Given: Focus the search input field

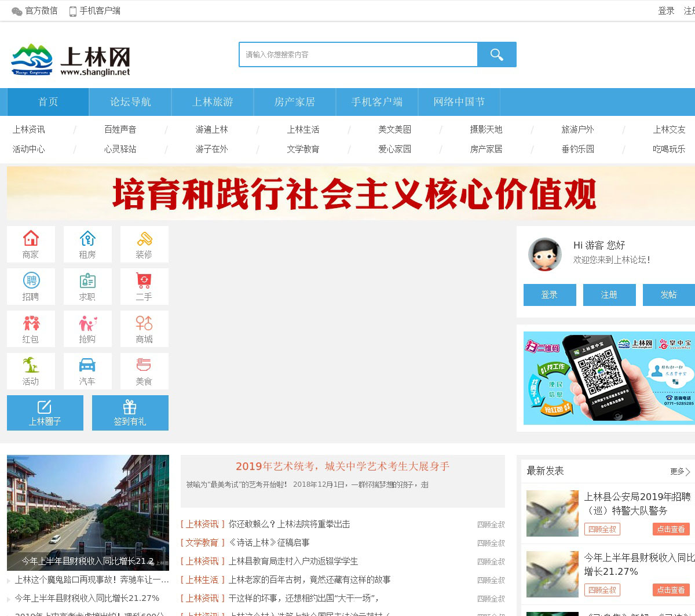Looking at the screenshot, I should click(x=358, y=54).
